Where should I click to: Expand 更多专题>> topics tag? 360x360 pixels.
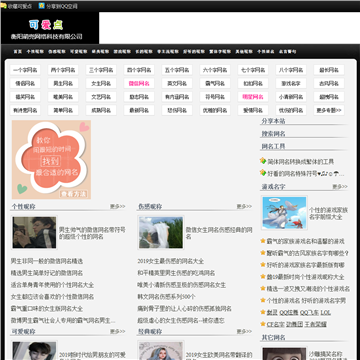[329, 110]
